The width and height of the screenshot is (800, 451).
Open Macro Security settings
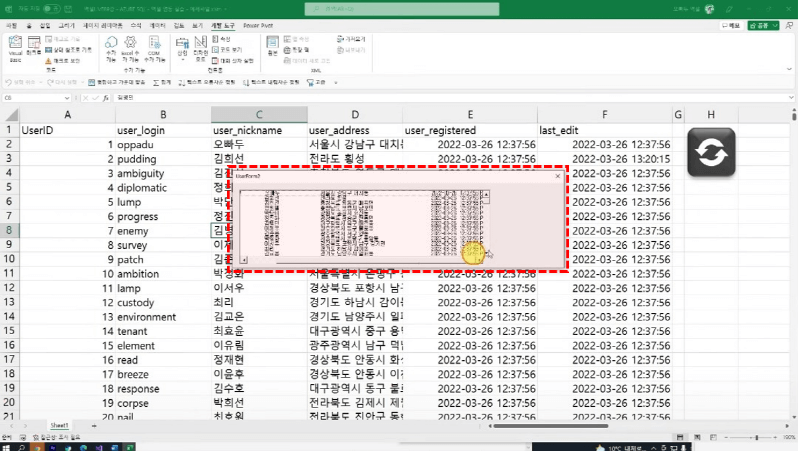[63, 60]
